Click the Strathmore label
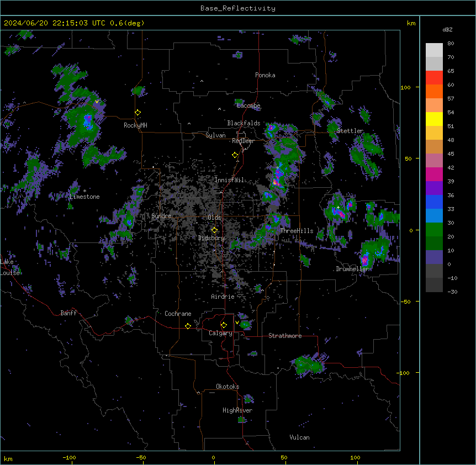Screen dimensions: 476x465 285,336
